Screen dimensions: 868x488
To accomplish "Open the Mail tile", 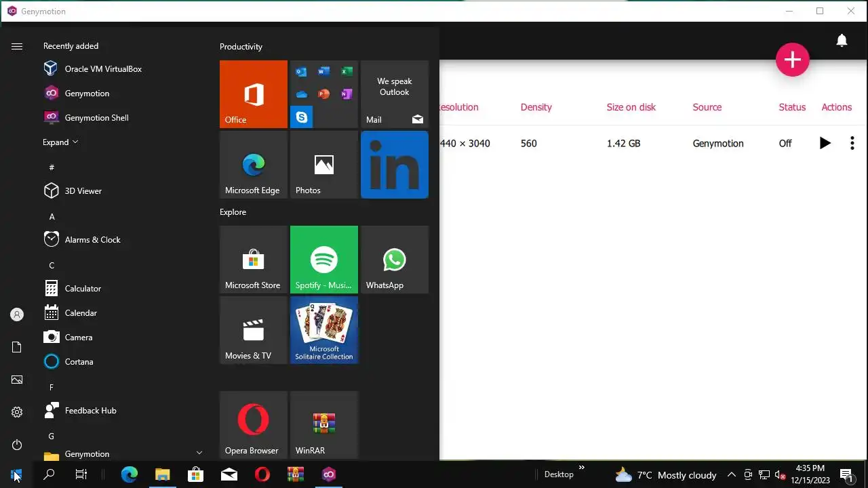I will (395, 94).
